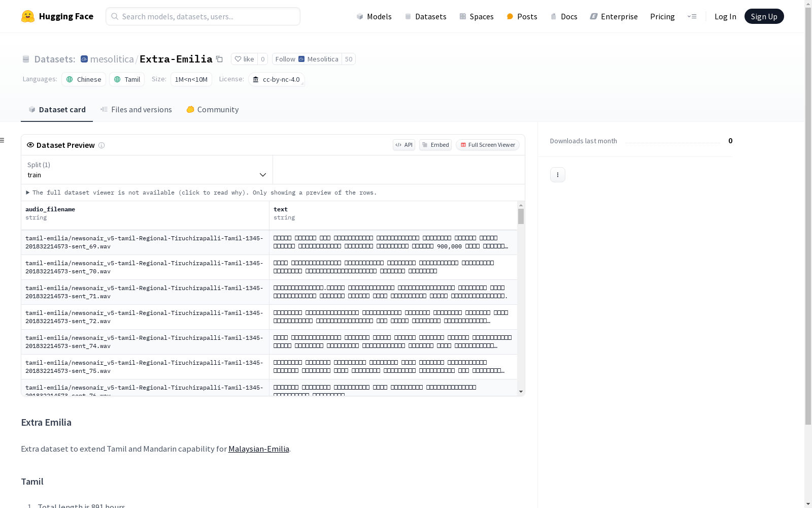Click the dataset table vertical scrollbar thumb
The image size is (812, 508).
click(x=521, y=216)
